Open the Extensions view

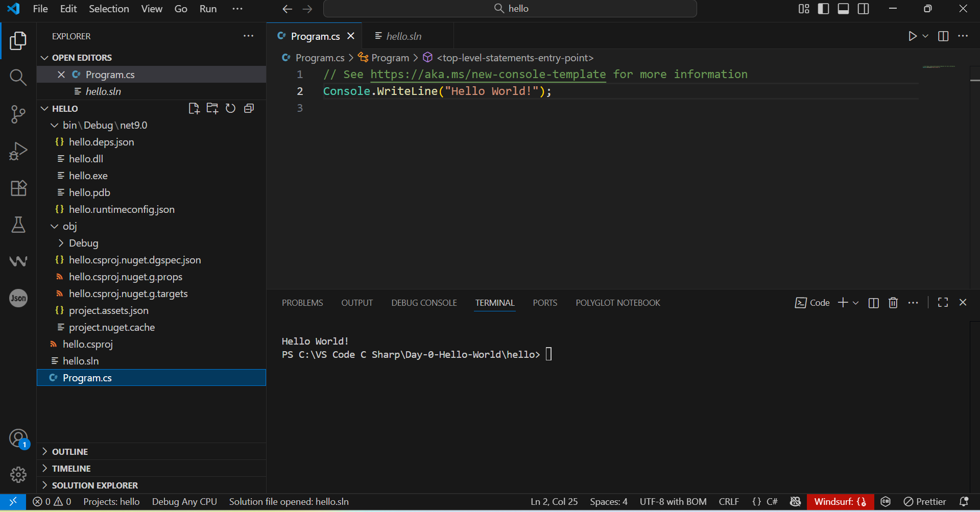coord(18,188)
